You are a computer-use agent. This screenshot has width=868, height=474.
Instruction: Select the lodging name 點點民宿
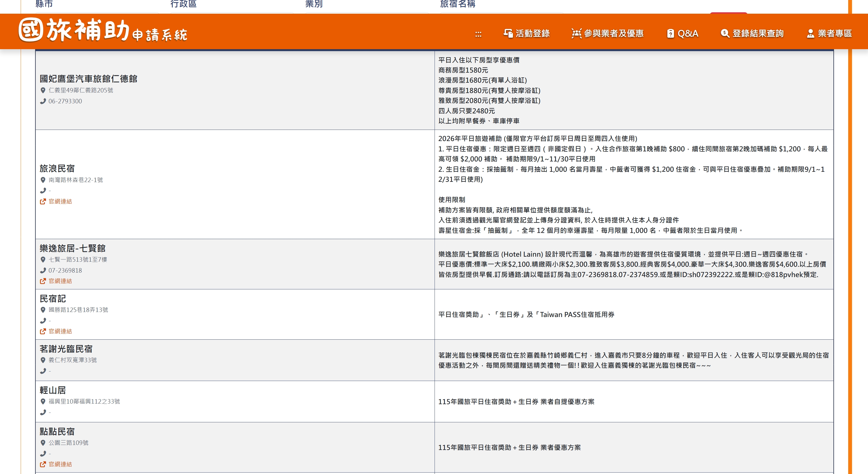coord(57,431)
